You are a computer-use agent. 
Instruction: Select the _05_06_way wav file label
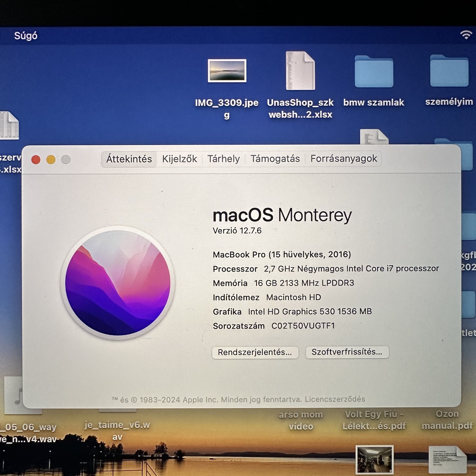(28, 433)
